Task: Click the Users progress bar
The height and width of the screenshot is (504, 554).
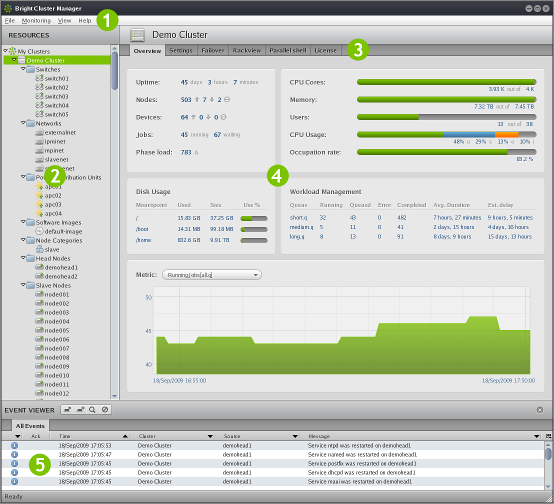Action: 447,117
